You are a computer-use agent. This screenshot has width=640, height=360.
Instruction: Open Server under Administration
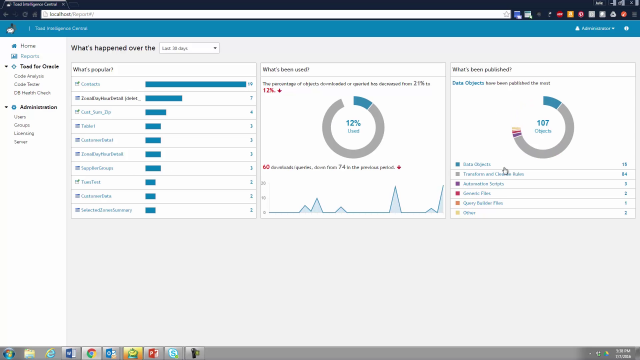click(x=20, y=142)
